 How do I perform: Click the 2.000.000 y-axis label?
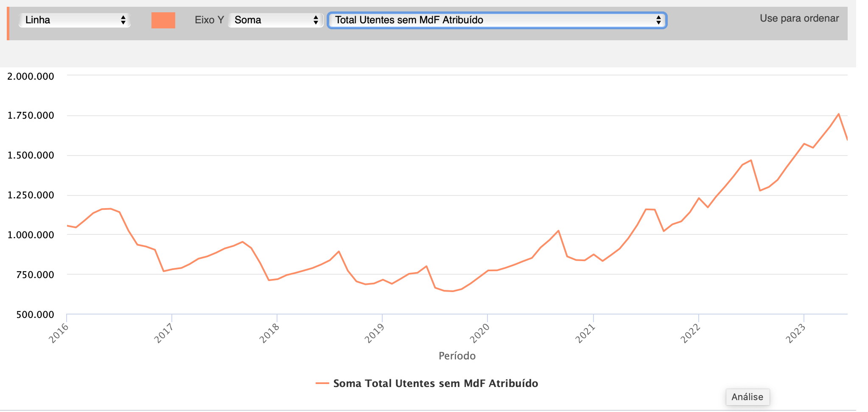[31, 76]
